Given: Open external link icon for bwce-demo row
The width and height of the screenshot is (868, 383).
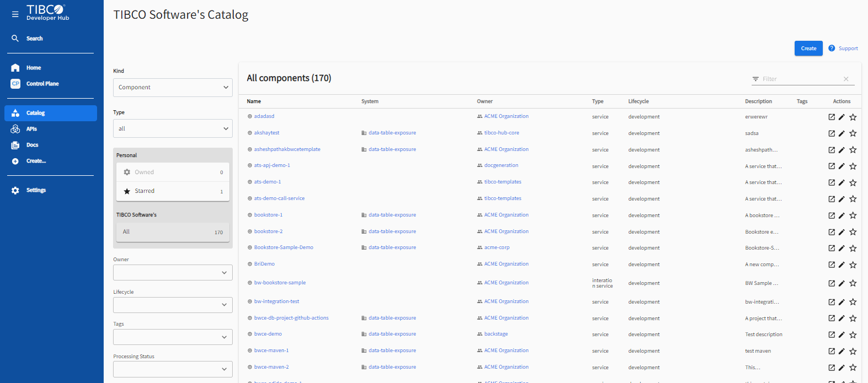Looking at the screenshot, I should [x=832, y=335].
